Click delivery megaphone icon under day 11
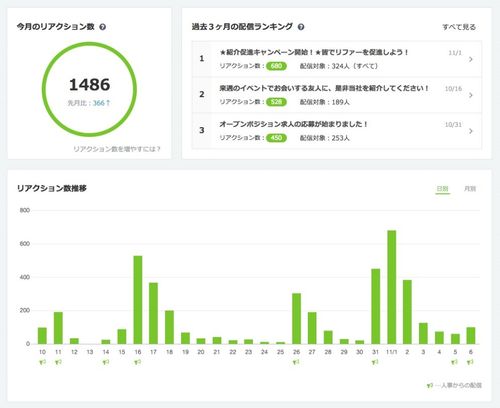The width and height of the screenshot is (500, 408). pos(58,362)
